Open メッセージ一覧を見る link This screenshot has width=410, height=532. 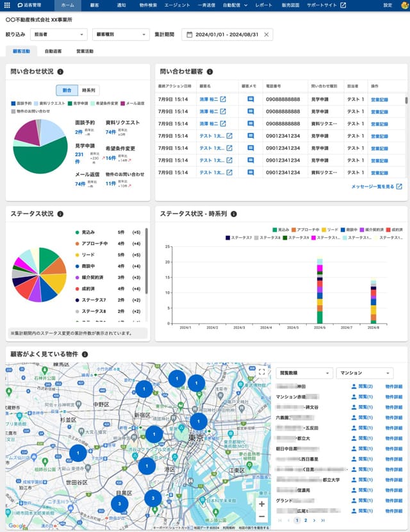tap(377, 187)
